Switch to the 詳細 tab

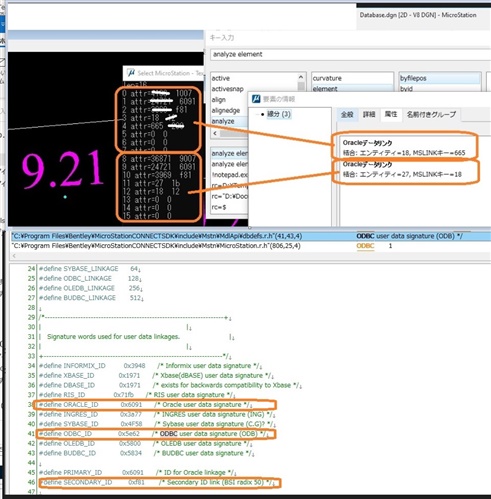[x=369, y=115]
